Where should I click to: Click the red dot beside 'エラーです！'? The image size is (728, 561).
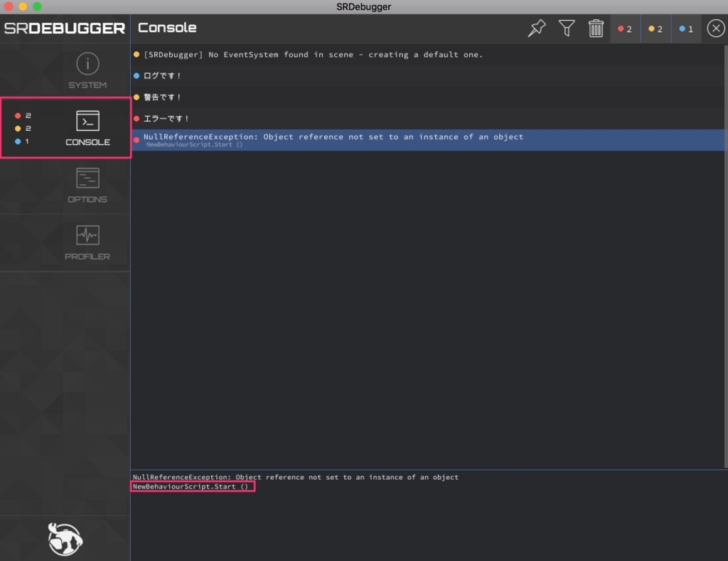[x=136, y=119]
